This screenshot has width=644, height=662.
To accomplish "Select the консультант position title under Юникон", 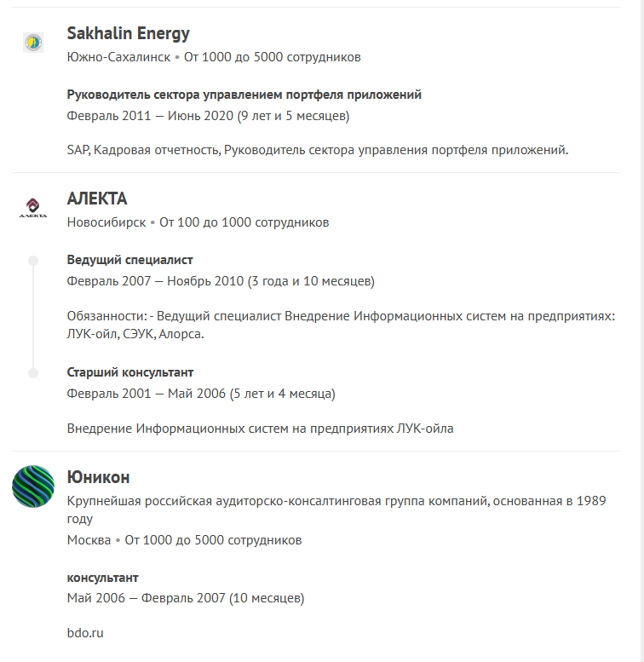I will coord(102,578).
